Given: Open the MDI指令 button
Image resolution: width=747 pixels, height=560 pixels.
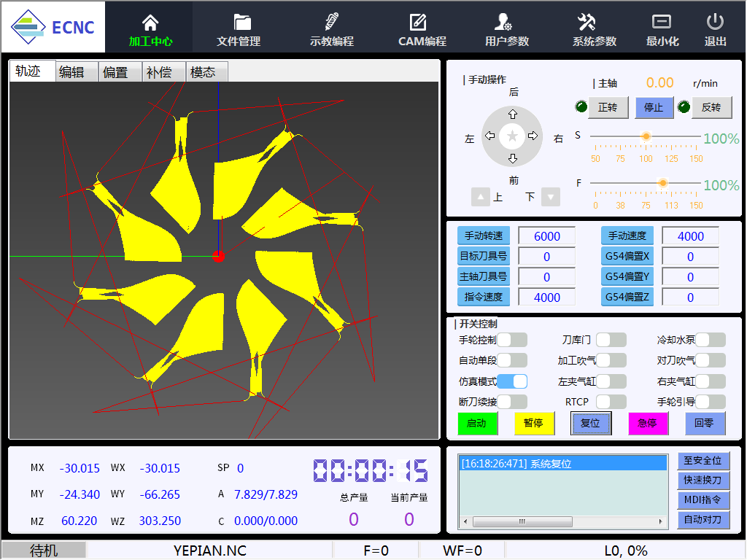Looking at the screenshot, I should point(703,500).
